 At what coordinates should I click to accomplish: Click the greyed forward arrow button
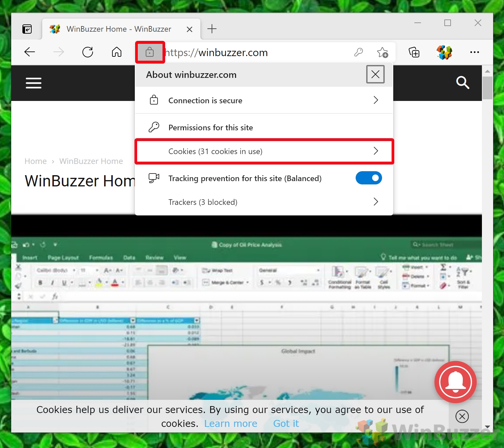[x=59, y=52]
